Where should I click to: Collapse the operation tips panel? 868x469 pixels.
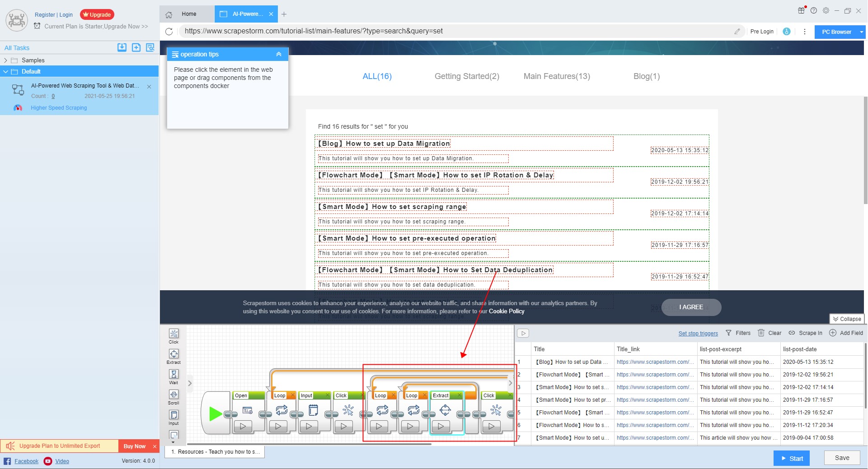point(279,54)
